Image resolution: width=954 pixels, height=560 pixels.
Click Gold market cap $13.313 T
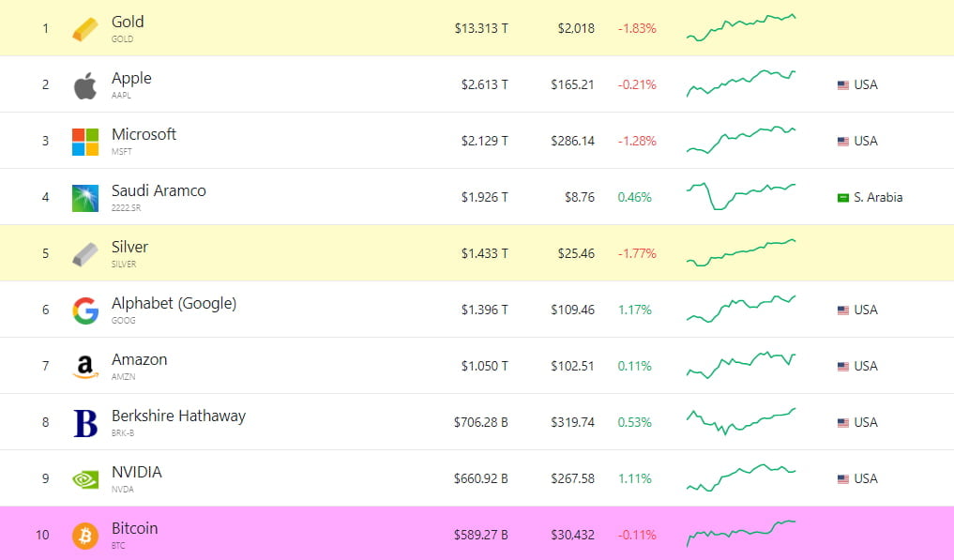(x=481, y=28)
